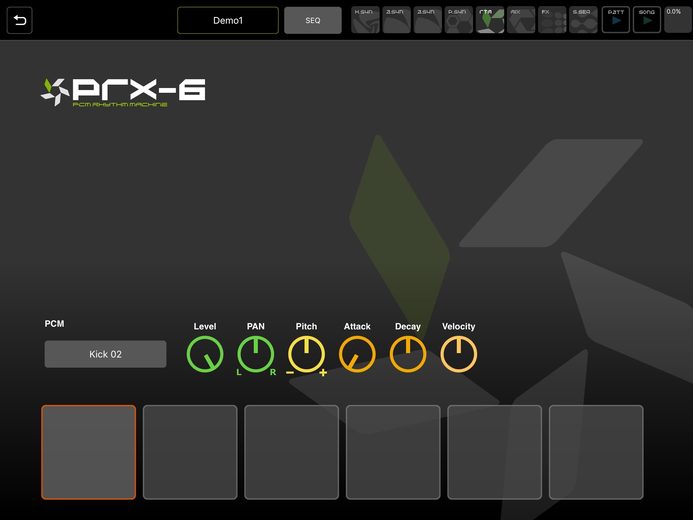The height and width of the screenshot is (520, 693).
Task: Open the Demo1 project name field
Action: click(228, 20)
